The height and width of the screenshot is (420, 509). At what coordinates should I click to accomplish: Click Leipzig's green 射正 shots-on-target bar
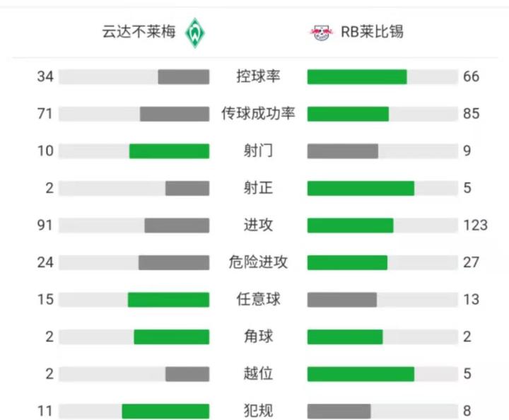(x=361, y=188)
